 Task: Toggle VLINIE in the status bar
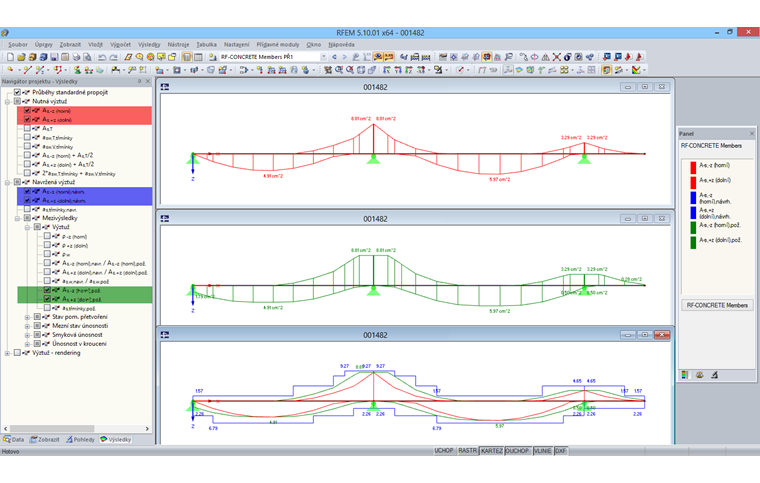(542, 451)
